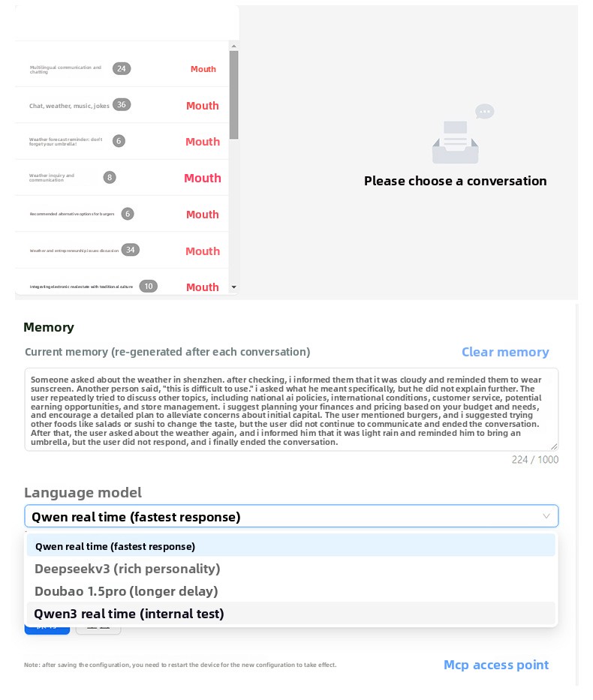Click the conversation list vertical scrollbar thumb
Image resolution: width=593 pixels, height=700 pixels.
233,95
